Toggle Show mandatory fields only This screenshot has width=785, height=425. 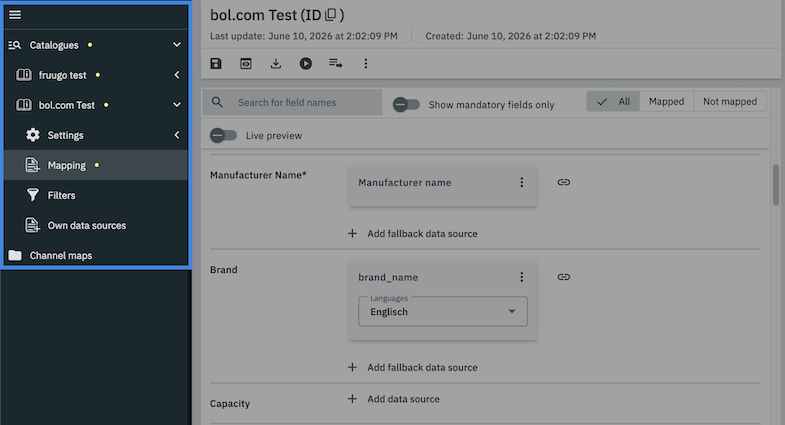click(x=406, y=105)
